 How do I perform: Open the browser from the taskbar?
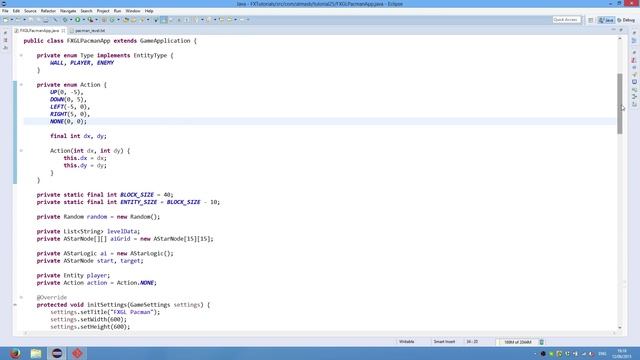[x=15, y=353]
